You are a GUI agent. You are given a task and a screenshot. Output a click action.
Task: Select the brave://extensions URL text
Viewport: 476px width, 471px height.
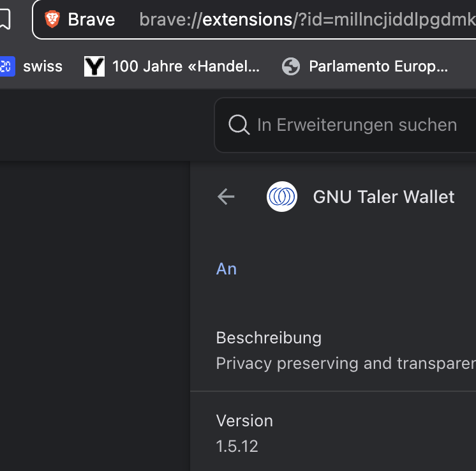click(x=308, y=19)
